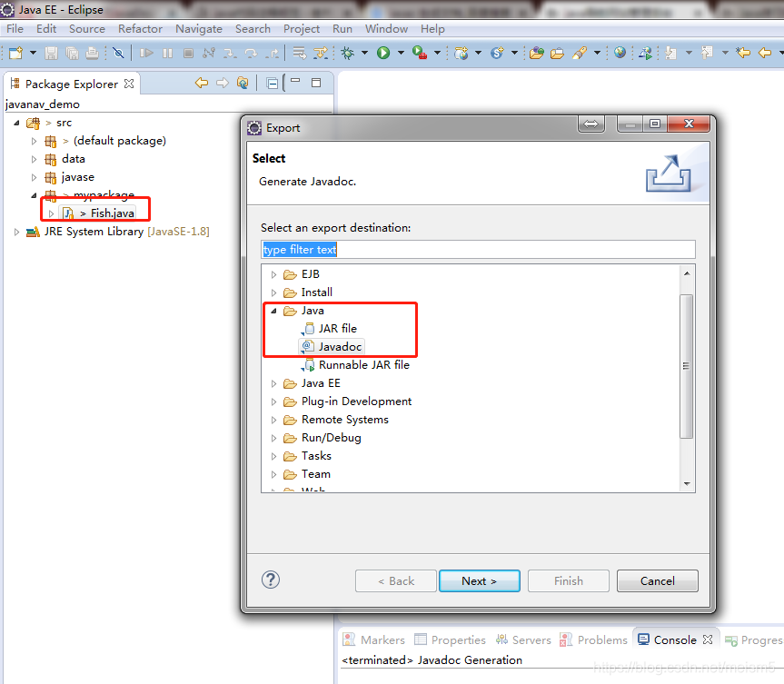Expand Plug-in Development folder
This screenshot has width=784, height=684.
[x=273, y=401]
